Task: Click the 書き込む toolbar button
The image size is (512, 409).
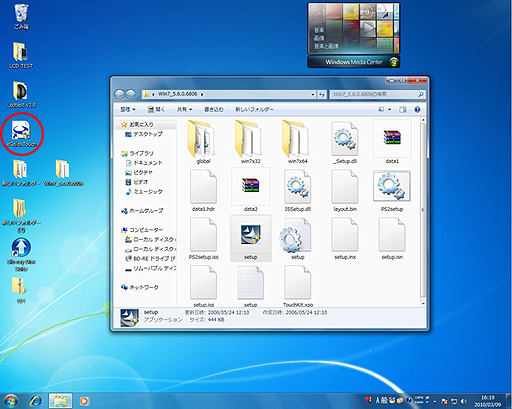Action: click(x=214, y=109)
